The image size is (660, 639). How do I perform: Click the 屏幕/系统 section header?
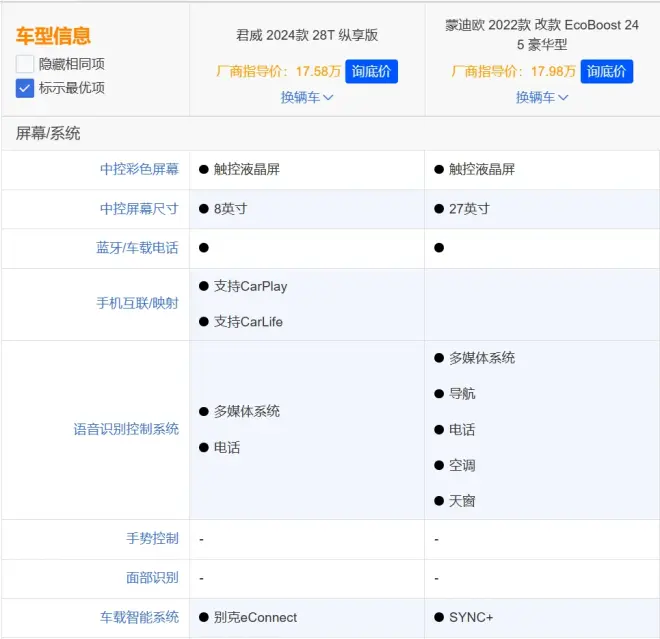[48, 133]
